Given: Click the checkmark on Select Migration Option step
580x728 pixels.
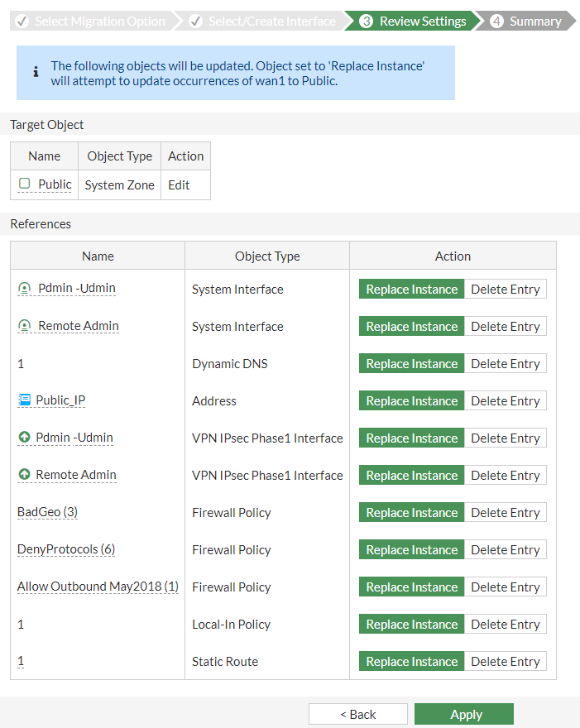Looking at the screenshot, I should pos(22,22).
